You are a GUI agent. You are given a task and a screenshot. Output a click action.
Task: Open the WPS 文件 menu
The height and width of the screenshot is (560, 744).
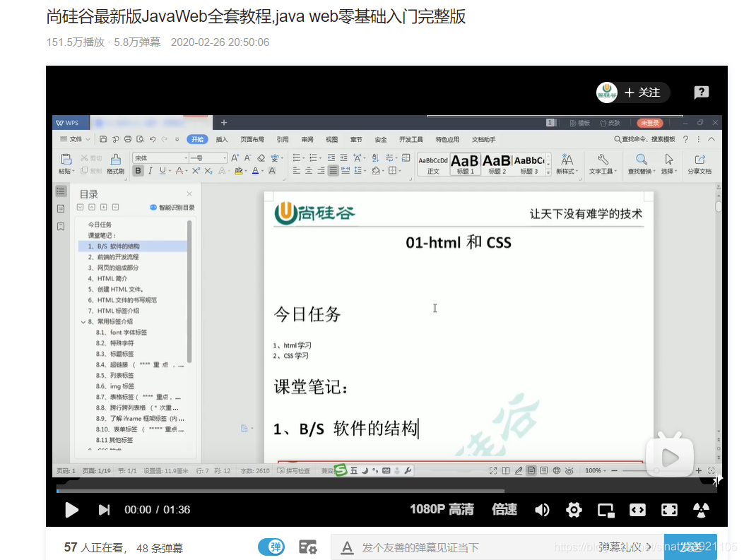click(x=75, y=139)
